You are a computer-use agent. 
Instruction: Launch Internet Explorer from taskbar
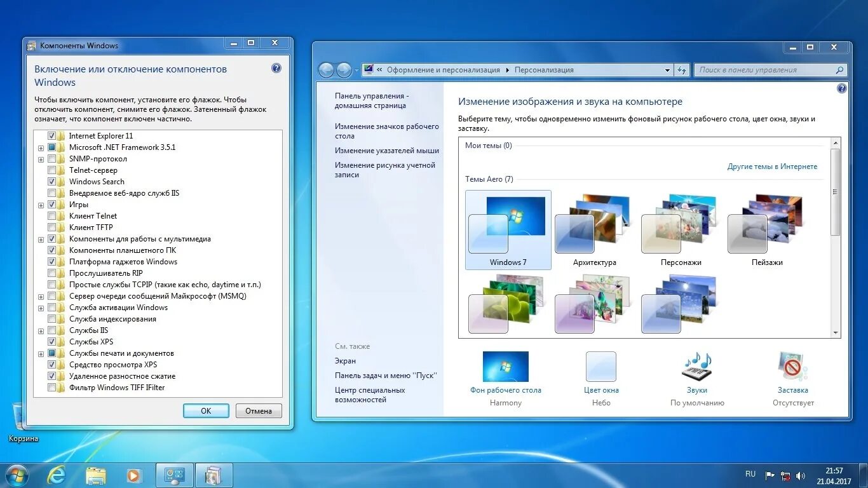[x=57, y=475]
